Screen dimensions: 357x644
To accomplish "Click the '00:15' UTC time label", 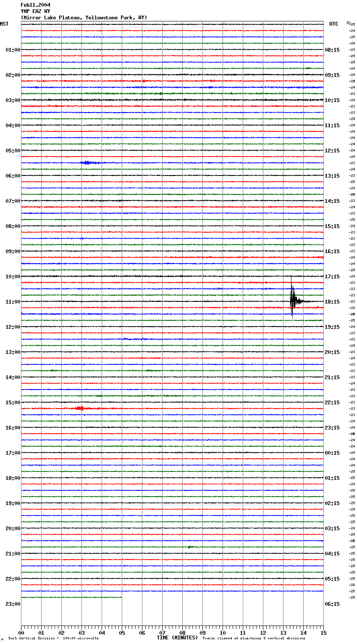I will point(332,453).
